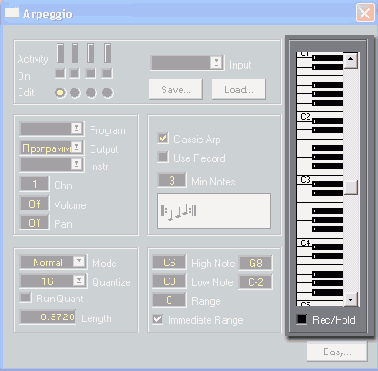Click the keyboard scrollbar down arrow

(351, 299)
